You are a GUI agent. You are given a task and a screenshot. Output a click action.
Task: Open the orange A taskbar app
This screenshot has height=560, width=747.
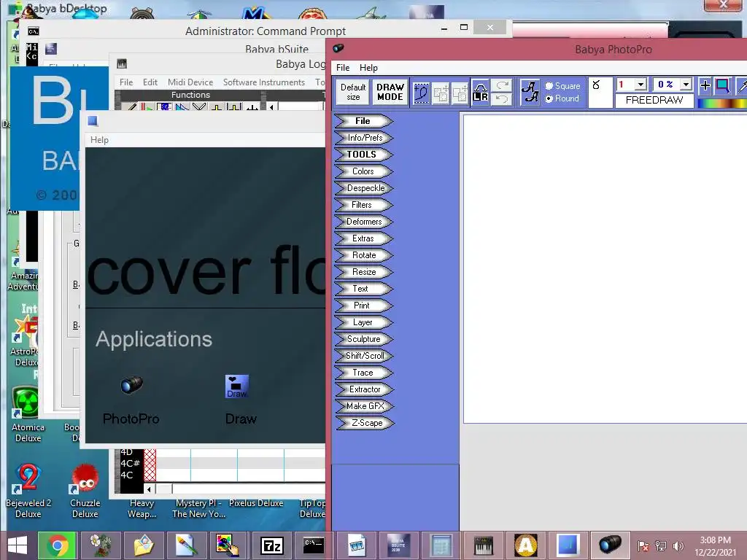pyautogui.click(x=525, y=545)
